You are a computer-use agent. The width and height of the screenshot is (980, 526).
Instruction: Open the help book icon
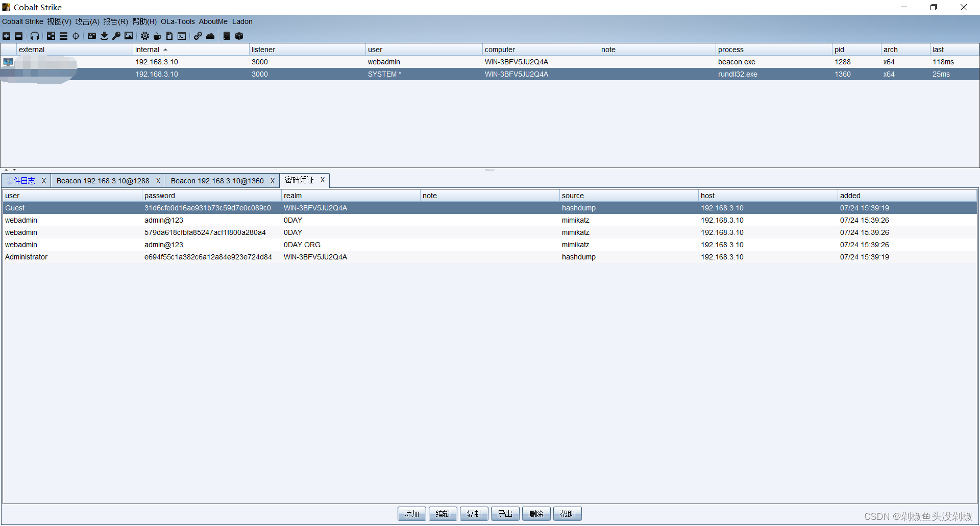click(x=227, y=36)
